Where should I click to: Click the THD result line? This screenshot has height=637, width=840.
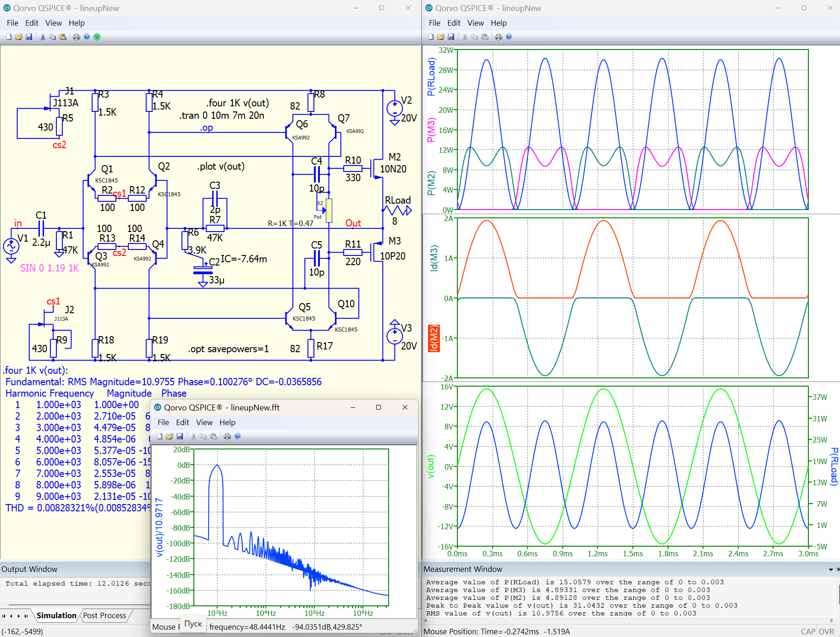[x=78, y=508]
